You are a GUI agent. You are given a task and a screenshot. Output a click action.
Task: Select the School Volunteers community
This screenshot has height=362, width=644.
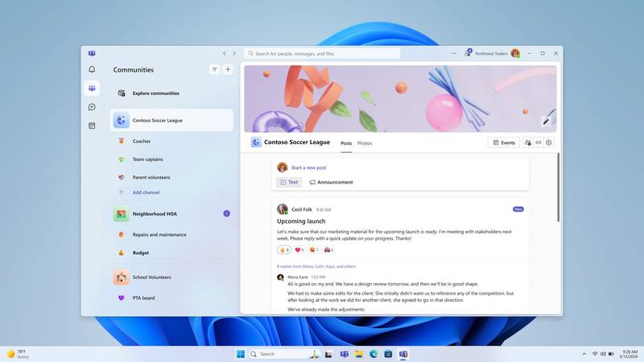171,278
